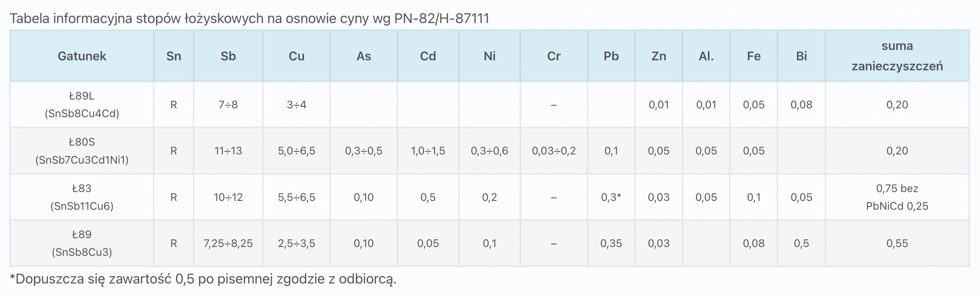Click the footnote about pisemnej zgodzie
Viewport: 980px width, 295px height.
203,279
